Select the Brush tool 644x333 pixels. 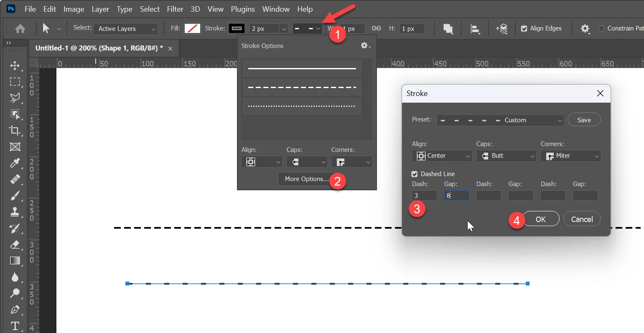pos(15,195)
